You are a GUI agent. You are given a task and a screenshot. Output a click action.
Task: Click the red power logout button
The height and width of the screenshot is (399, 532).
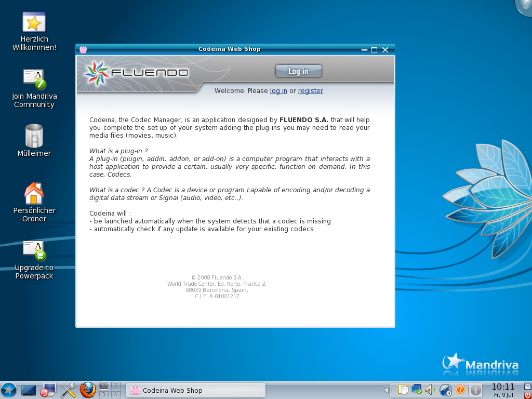528,395
